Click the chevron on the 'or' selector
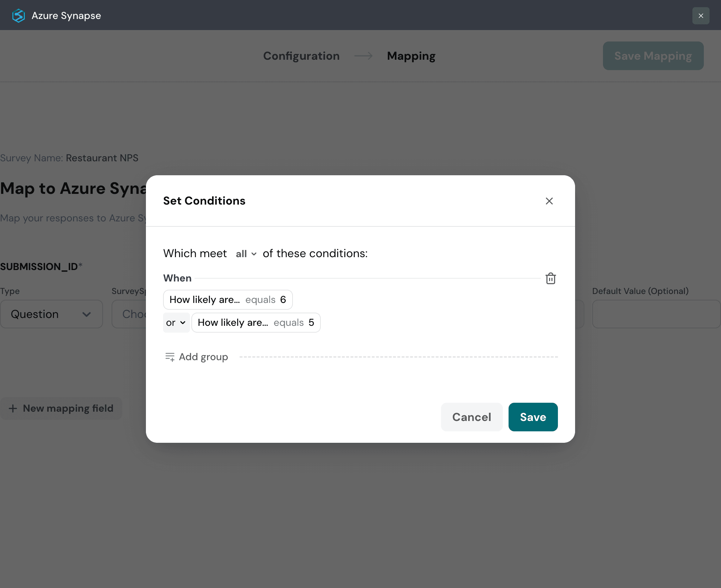Image resolution: width=721 pixels, height=588 pixels. (x=183, y=323)
